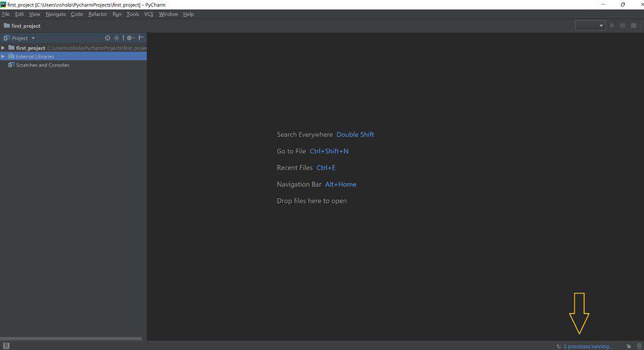Screen dimensions: 644x350
Task: Click the '2 processes running' link
Action: click(x=588, y=346)
